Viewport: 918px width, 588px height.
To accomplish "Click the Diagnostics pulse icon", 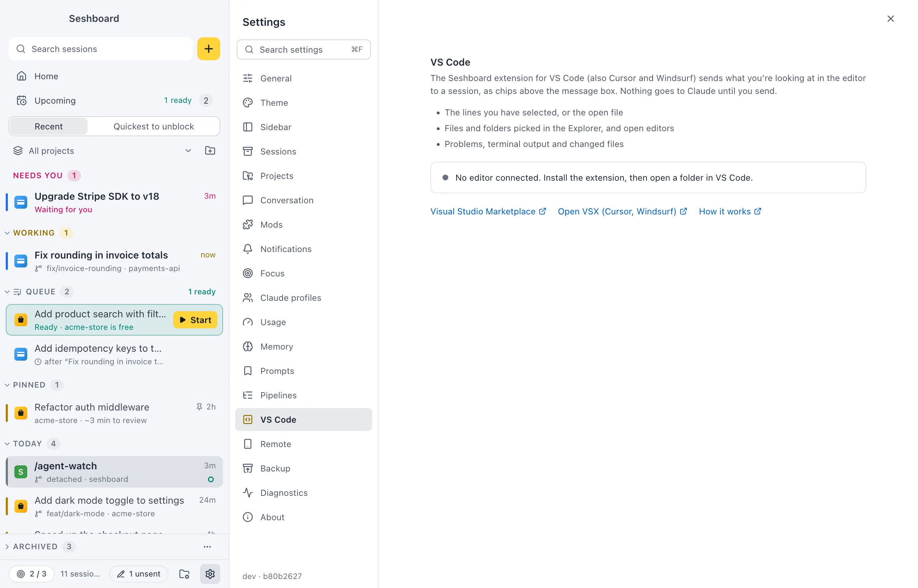I will pyautogui.click(x=248, y=493).
